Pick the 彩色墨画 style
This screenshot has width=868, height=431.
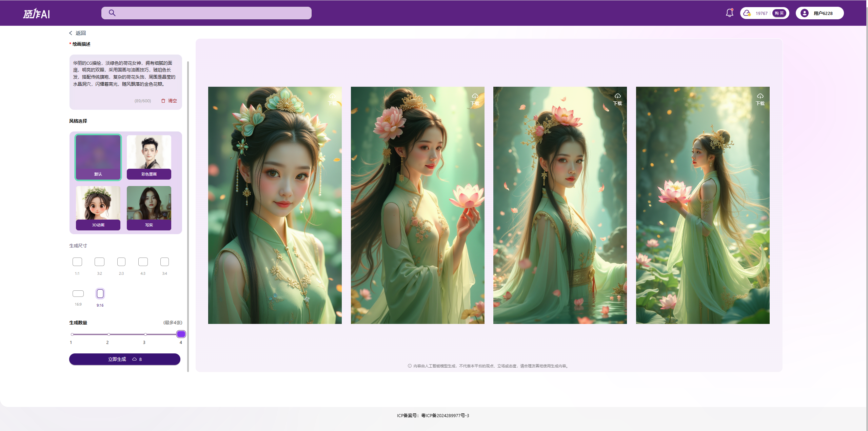(149, 157)
